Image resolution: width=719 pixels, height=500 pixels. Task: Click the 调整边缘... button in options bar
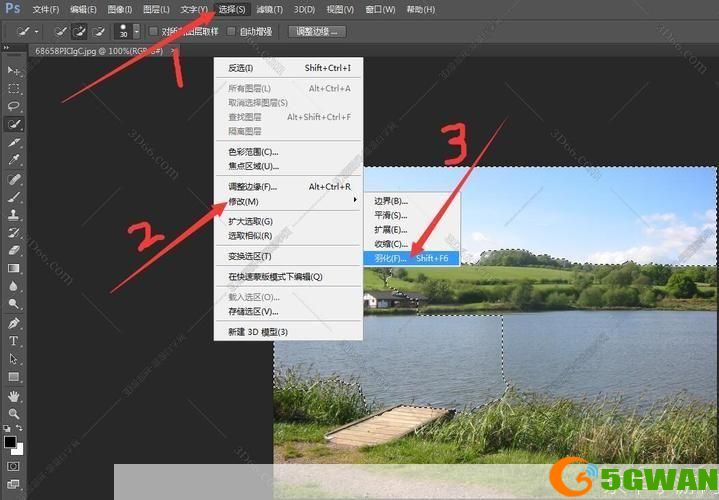point(317,31)
